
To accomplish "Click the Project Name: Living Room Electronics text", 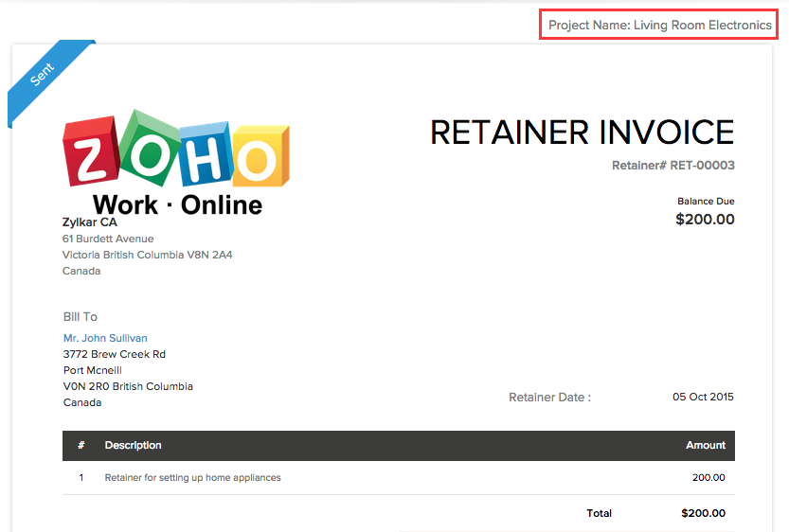I will point(659,26).
